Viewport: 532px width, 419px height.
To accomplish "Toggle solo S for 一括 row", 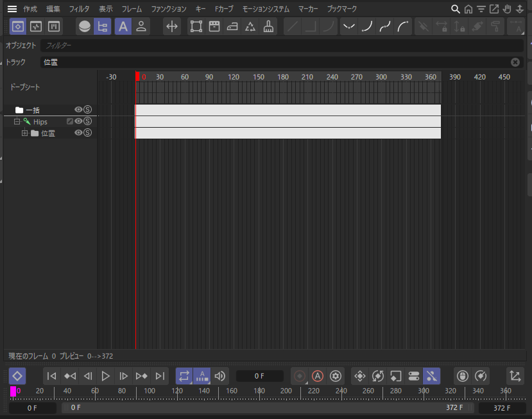I will point(87,110).
